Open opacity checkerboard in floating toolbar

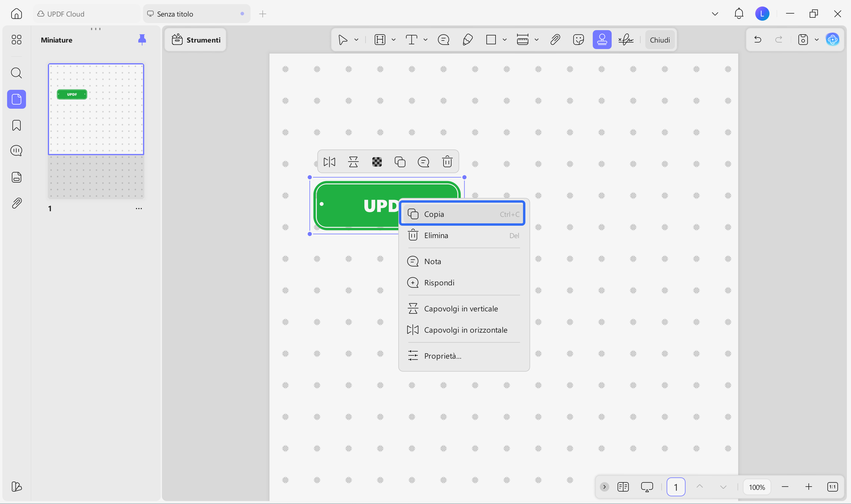click(x=377, y=162)
